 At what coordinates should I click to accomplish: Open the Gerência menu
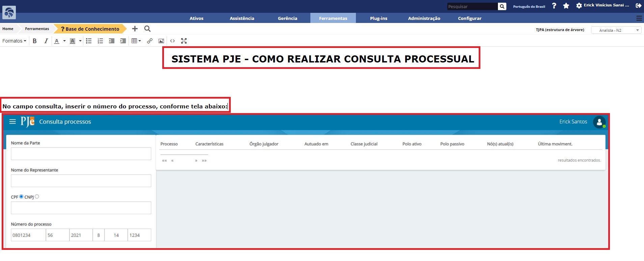coord(287,18)
